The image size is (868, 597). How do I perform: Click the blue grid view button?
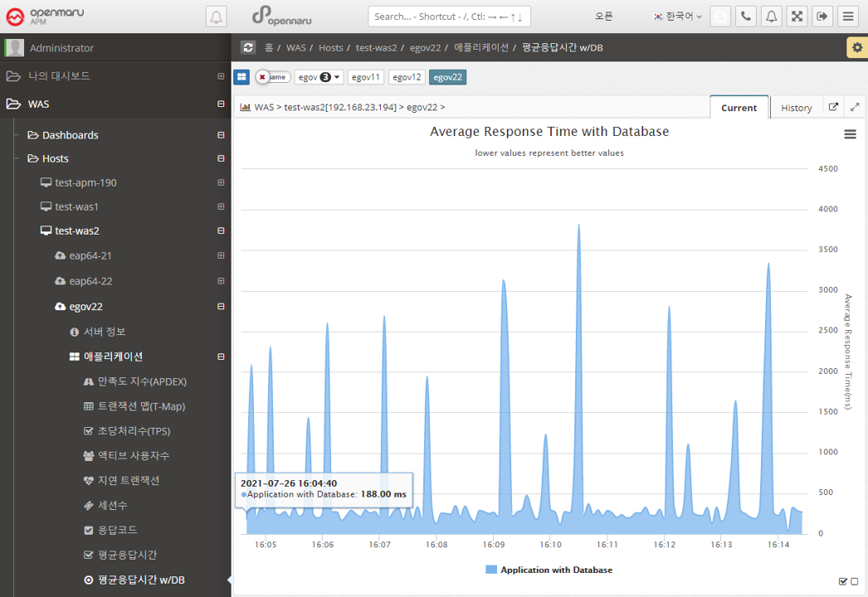click(241, 77)
